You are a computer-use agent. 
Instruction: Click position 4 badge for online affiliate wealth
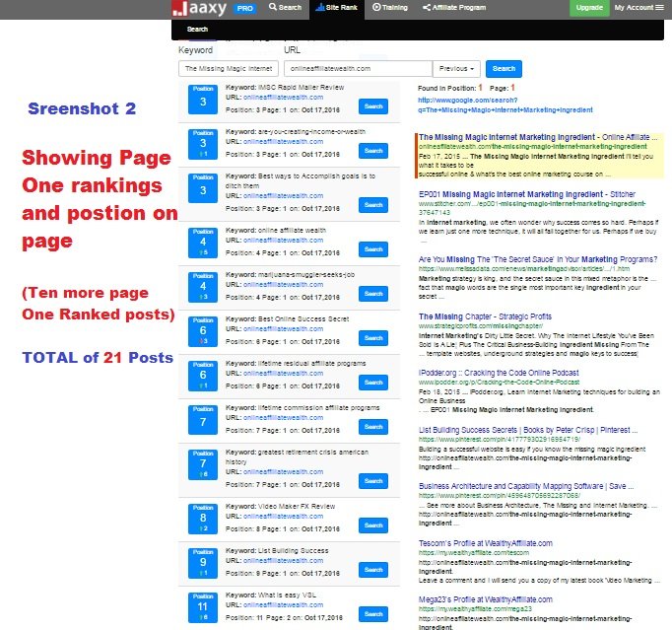[x=203, y=243]
